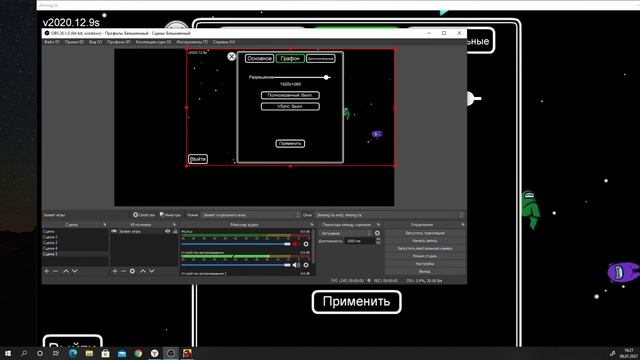Screen dimensions: 640x360
Task: Open Окно window selection dropdown
Action: pyautogui.click(x=389, y=215)
